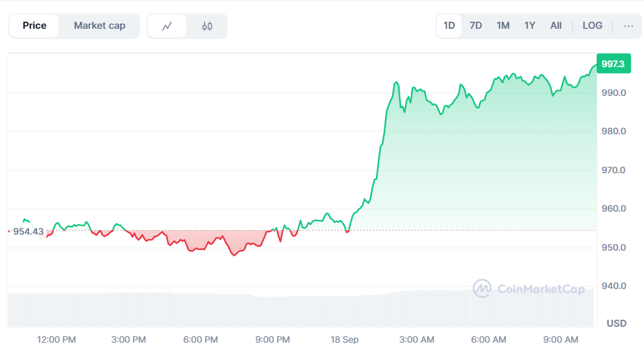Select the Market cap tab
644x344 pixels.
pos(99,26)
